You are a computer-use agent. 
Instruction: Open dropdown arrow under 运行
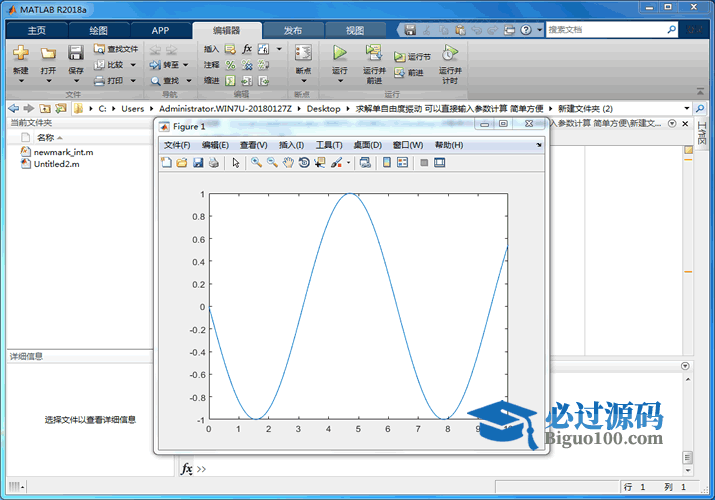click(x=340, y=81)
